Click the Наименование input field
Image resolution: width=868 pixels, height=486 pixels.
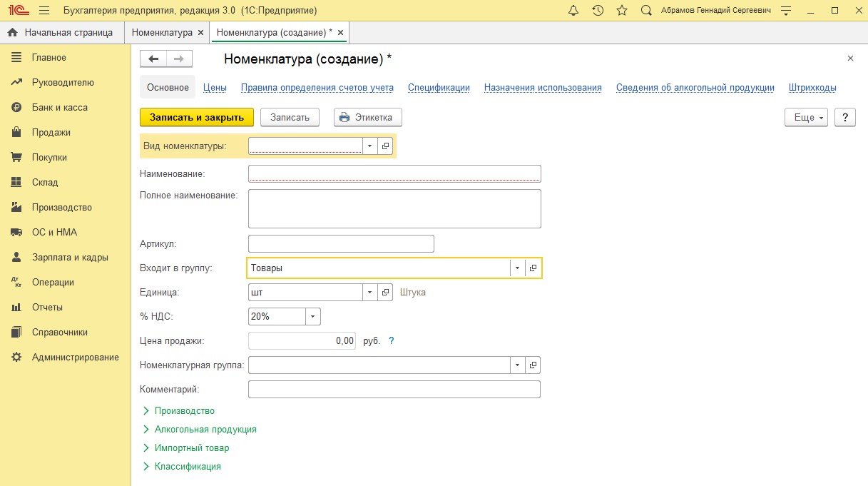click(x=394, y=173)
